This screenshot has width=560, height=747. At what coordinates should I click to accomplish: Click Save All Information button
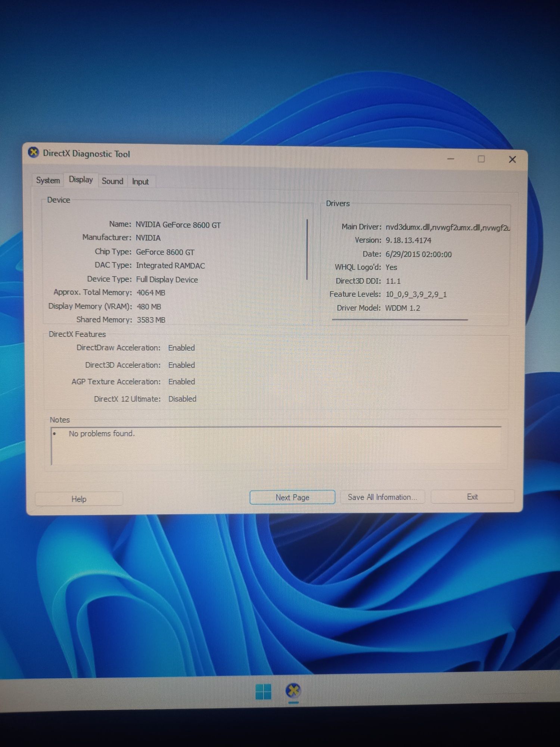coord(382,497)
